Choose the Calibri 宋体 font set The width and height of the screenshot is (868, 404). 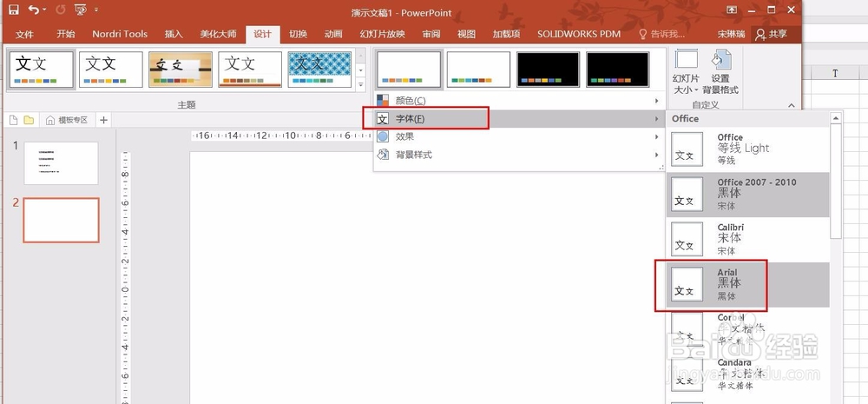point(747,240)
